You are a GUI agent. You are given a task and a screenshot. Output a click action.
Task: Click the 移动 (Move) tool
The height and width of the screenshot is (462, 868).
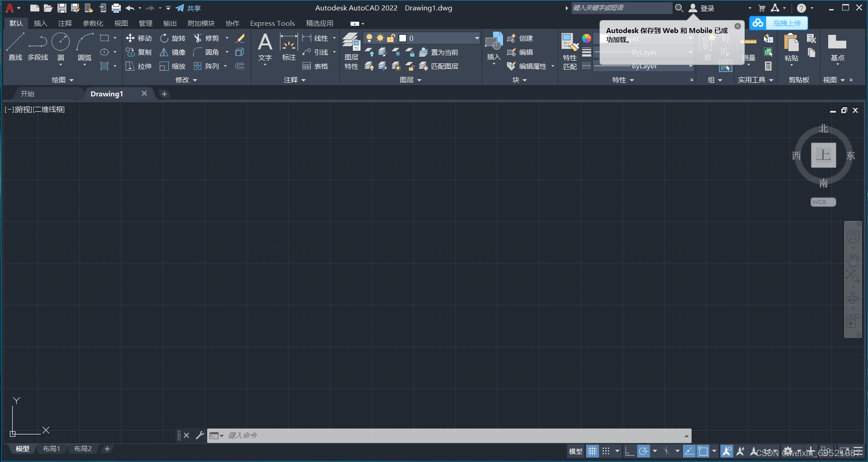click(x=139, y=38)
